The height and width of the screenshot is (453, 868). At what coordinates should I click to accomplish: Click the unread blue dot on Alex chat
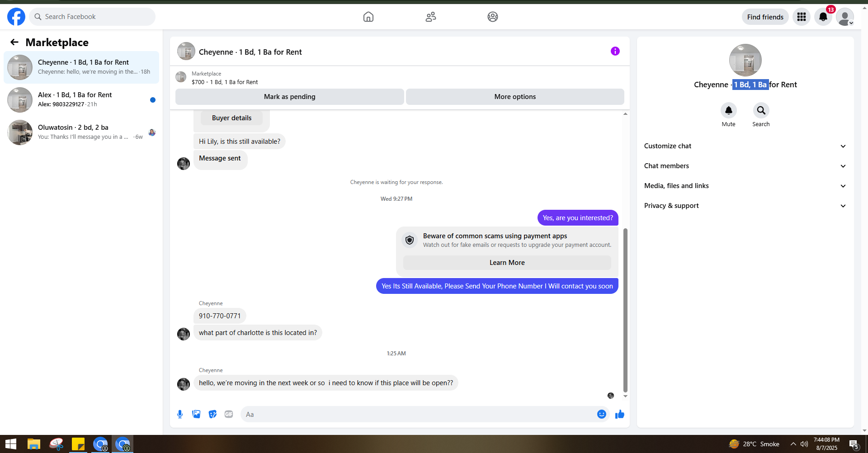coord(153,100)
